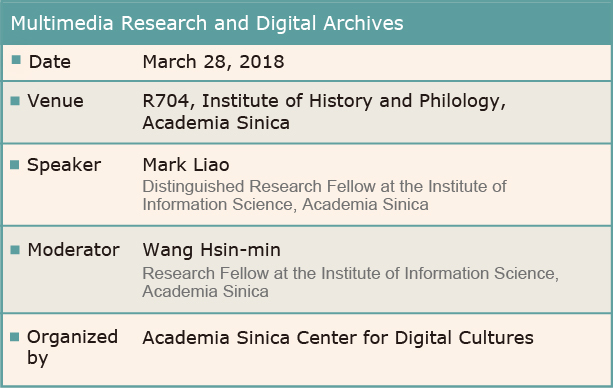Select the Moderator label
Image resolution: width=613 pixels, height=388 pixels.
tap(73, 250)
